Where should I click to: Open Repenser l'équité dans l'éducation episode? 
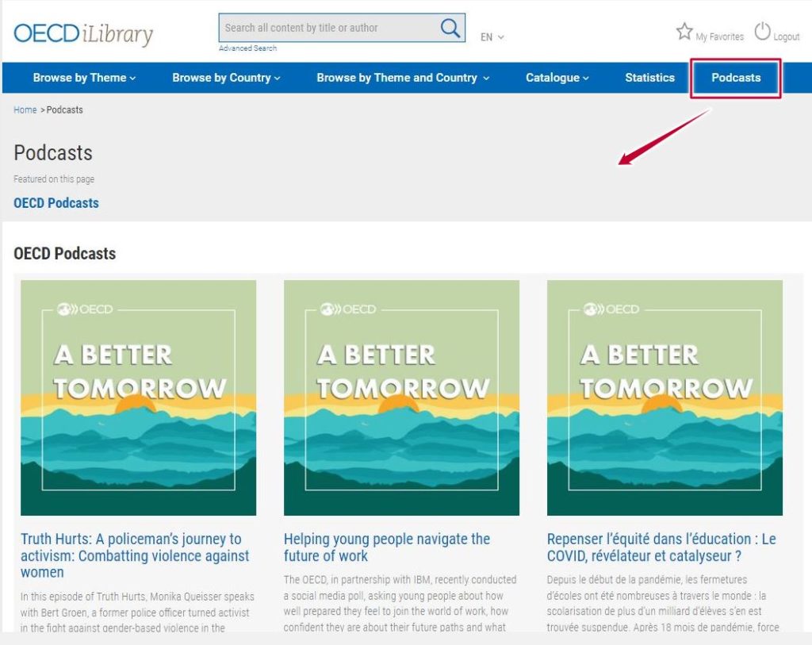tap(661, 547)
